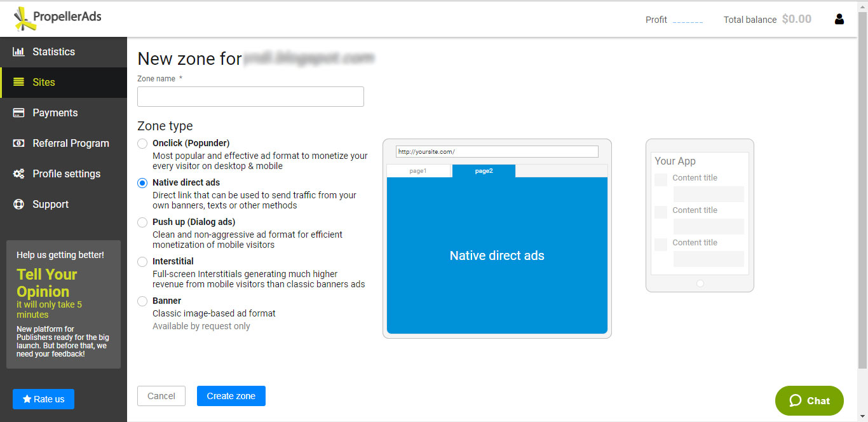This screenshot has height=422, width=868.
Task: Open Payments menu item
Action: coord(64,112)
